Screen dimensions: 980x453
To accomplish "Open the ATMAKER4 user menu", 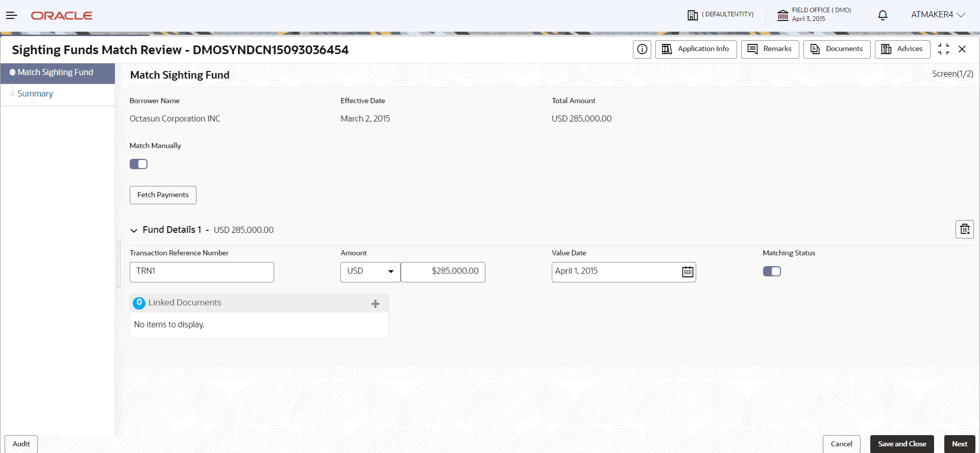I will point(938,15).
